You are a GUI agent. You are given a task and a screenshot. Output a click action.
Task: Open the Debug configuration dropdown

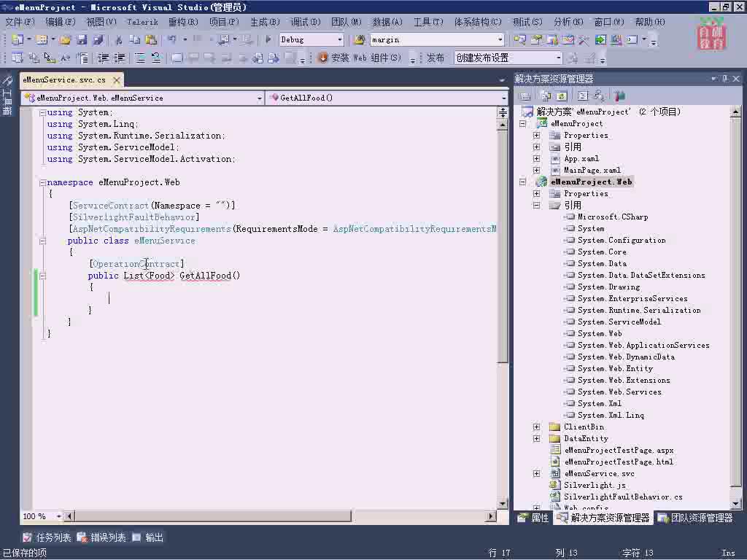pos(340,40)
